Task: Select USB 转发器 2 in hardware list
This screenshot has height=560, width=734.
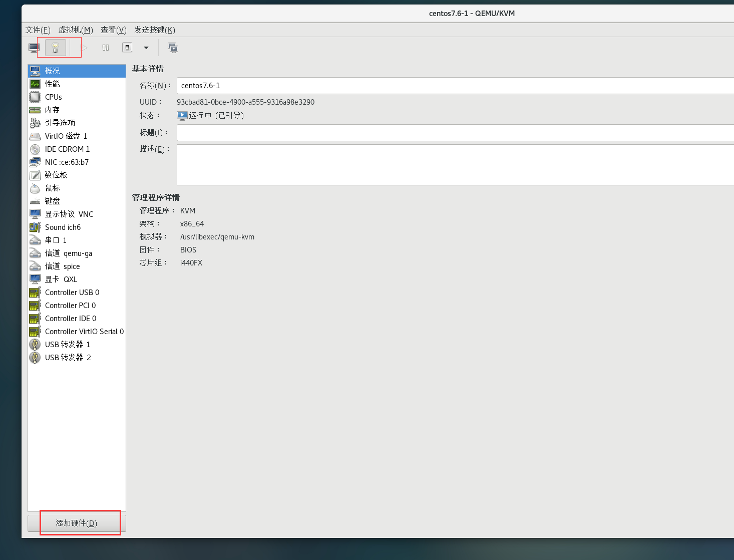Action: point(77,358)
